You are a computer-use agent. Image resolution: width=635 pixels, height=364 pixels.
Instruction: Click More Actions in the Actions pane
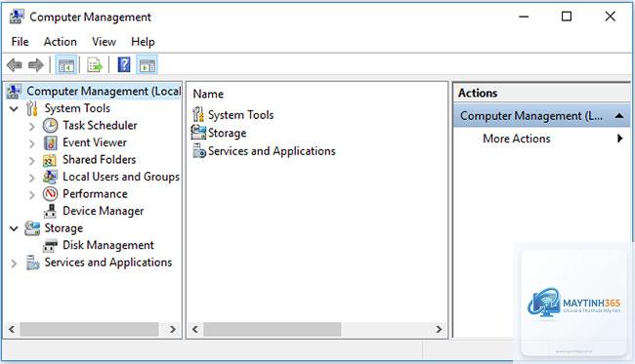(x=517, y=139)
